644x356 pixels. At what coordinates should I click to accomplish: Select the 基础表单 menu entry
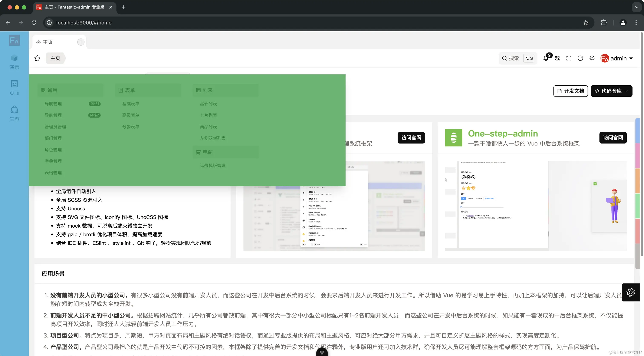(131, 104)
